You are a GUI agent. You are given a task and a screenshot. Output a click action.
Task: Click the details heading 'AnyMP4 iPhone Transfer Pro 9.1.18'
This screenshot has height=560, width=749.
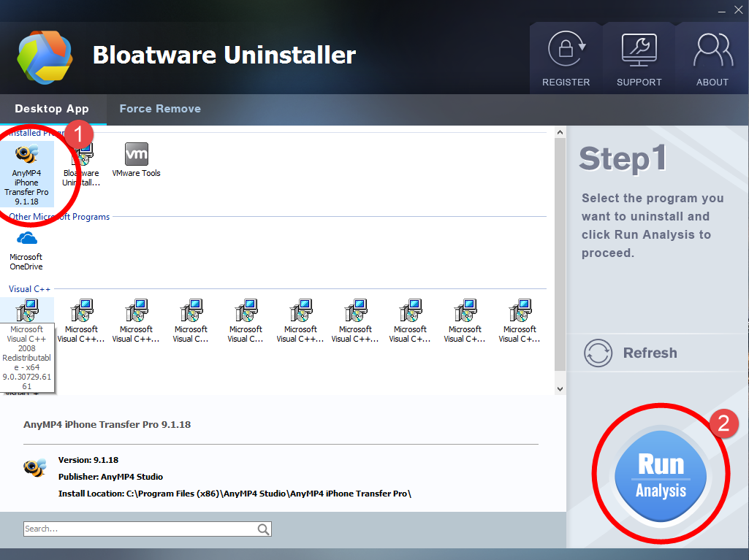click(107, 424)
